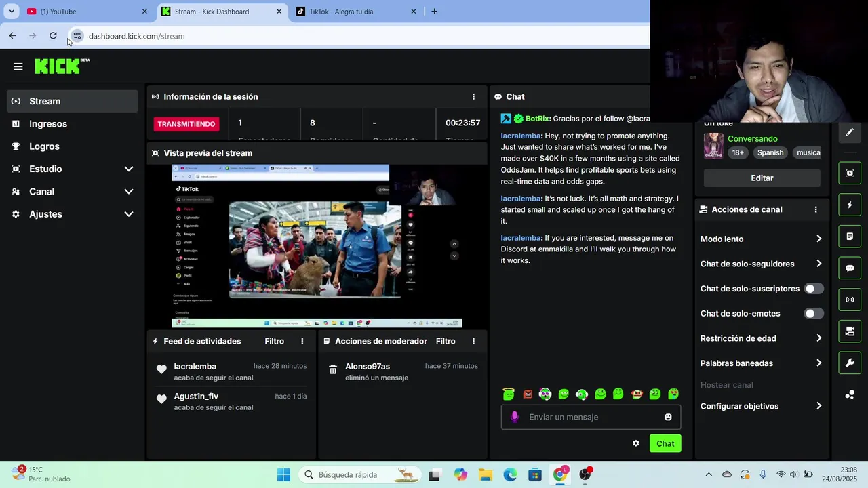This screenshot has height=488, width=868.
Task: Toggle the channel actions camera icon in the right rail
Action: [850, 331]
